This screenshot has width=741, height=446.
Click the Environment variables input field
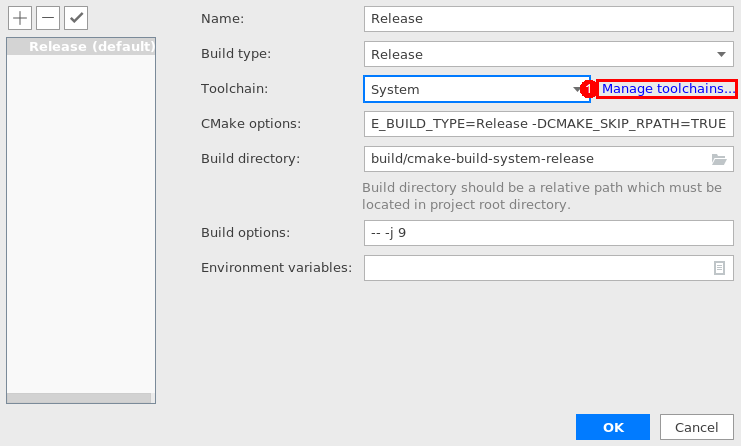(x=549, y=268)
